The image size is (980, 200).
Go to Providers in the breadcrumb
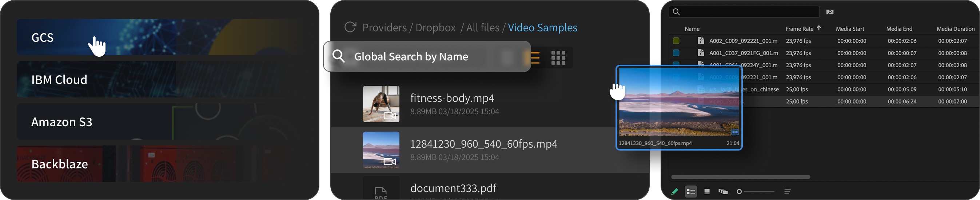[384, 28]
